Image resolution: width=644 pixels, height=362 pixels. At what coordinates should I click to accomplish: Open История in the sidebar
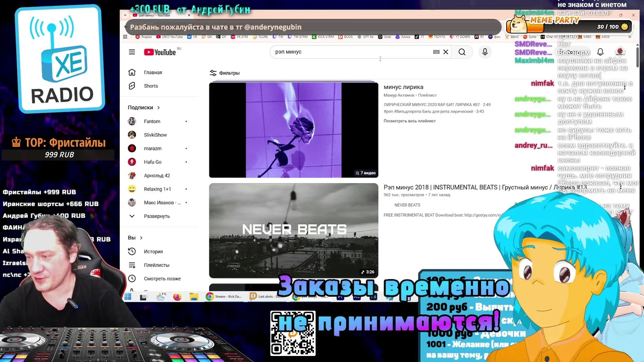(x=153, y=251)
